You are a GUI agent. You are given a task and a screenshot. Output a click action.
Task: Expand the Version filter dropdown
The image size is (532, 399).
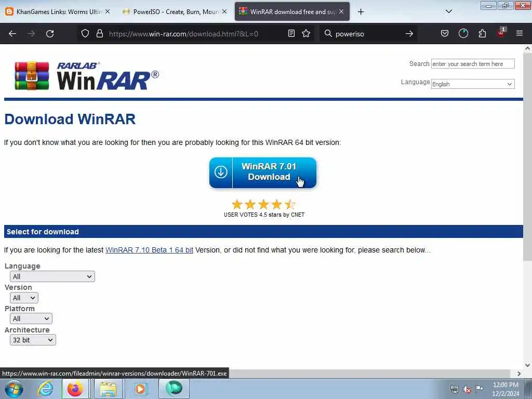pyautogui.click(x=24, y=298)
